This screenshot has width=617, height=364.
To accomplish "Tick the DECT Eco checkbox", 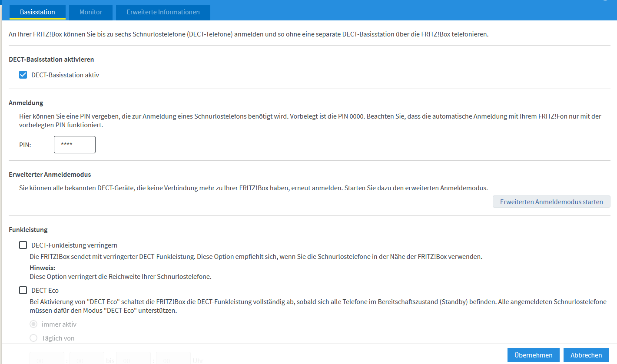I will click(23, 291).
